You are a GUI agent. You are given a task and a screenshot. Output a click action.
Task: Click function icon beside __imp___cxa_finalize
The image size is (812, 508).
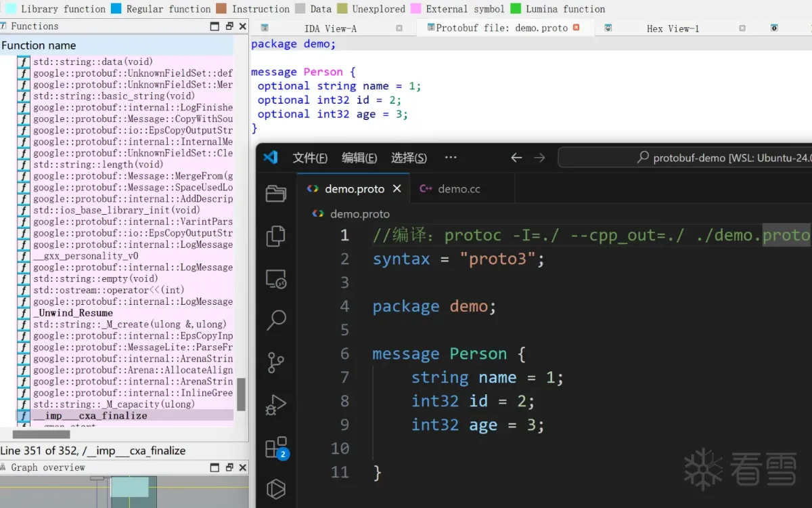coord(24,416)
